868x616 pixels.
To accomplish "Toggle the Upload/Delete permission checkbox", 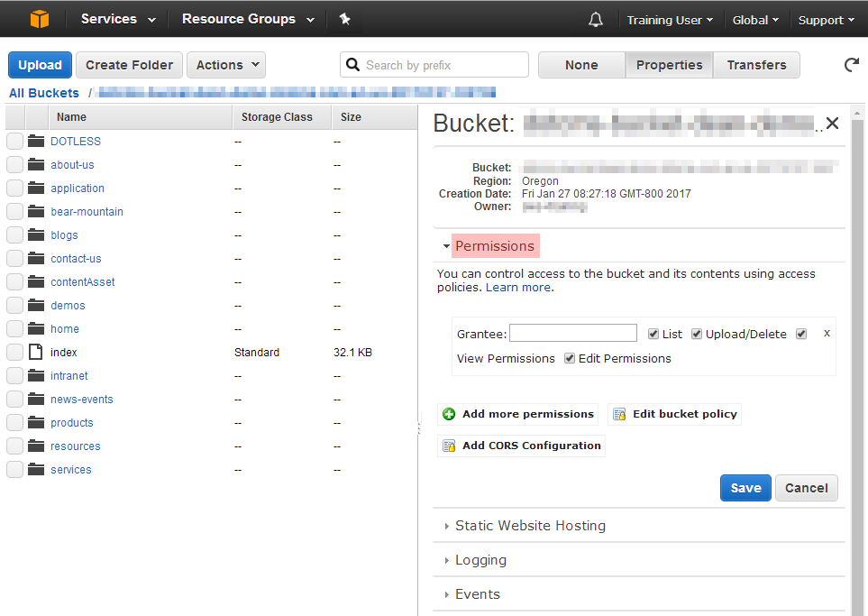I will click(697, 334).
